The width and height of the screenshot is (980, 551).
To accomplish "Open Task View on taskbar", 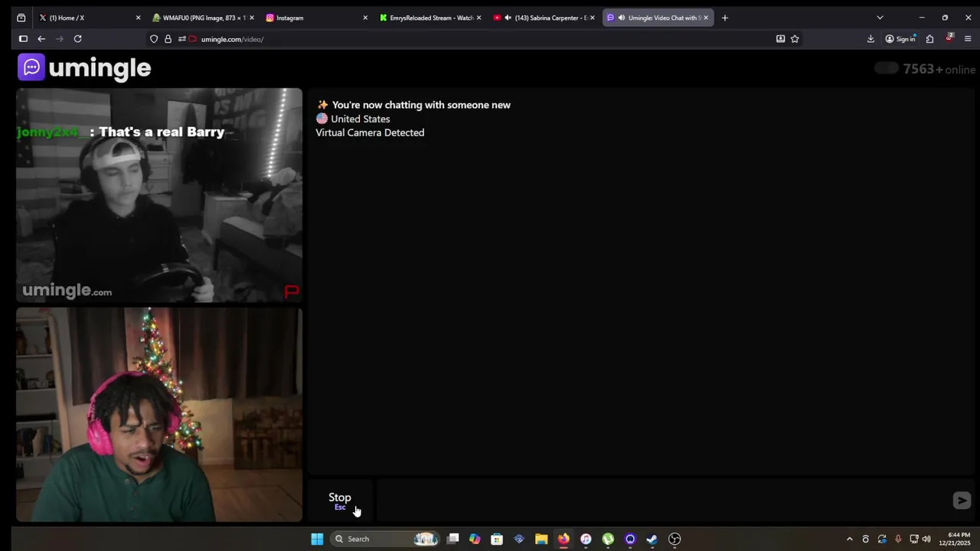I will point(452,539).
